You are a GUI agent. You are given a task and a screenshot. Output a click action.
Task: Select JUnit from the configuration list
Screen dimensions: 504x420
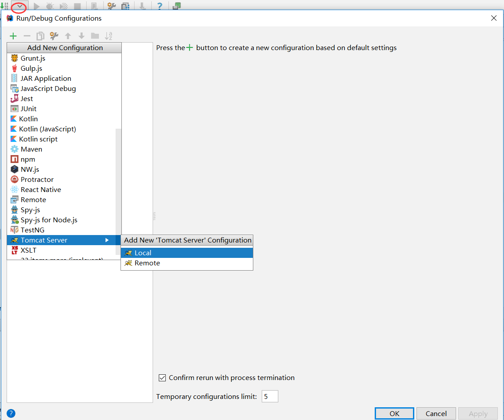(64, 109)
